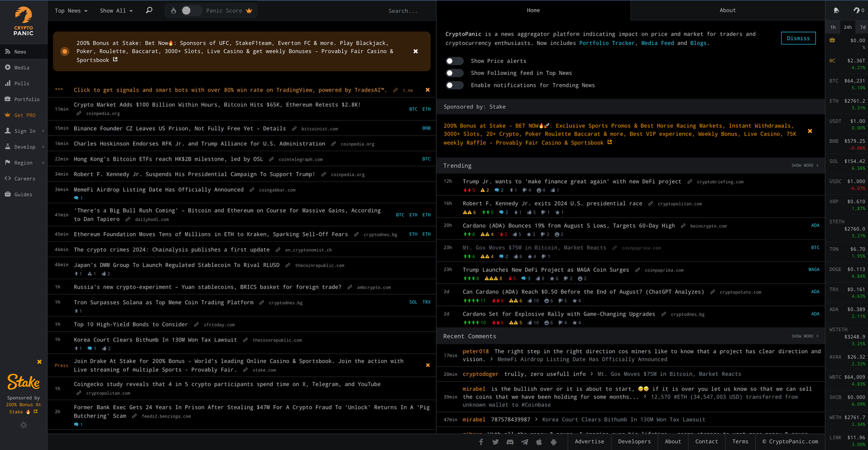Toggle Show Following feed in Top News
This screenshot has height=450, width=868.
coord(455,73)
